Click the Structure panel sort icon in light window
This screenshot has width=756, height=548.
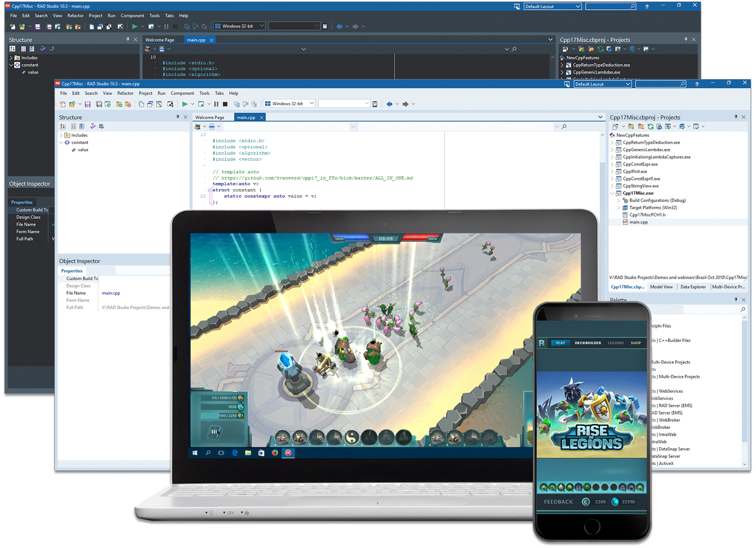(x=63, y=126)
